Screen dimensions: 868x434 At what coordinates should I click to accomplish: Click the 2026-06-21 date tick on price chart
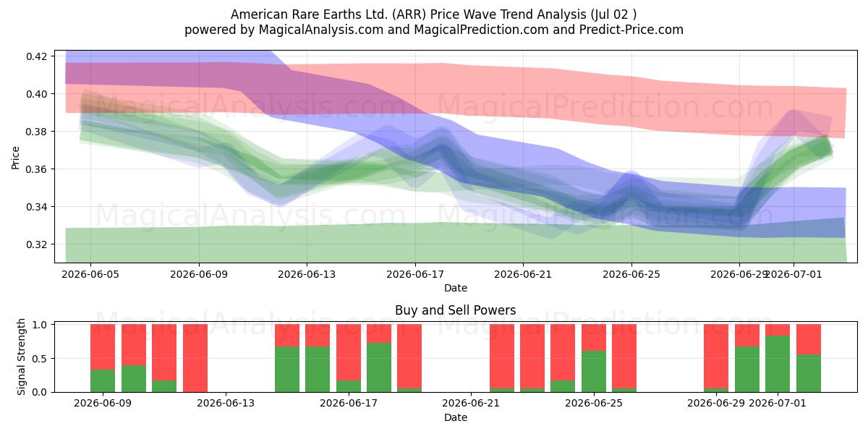[x=523, y=274]
